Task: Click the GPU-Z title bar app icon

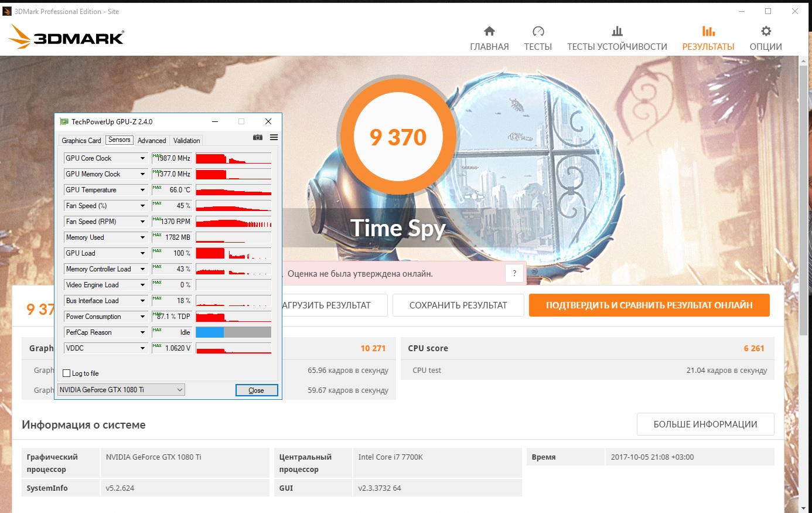Action: coord(64,121)
